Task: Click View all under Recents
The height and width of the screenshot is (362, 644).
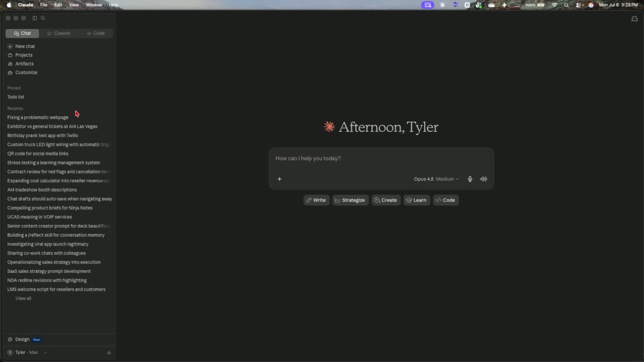Action: [x=23, y=299]
